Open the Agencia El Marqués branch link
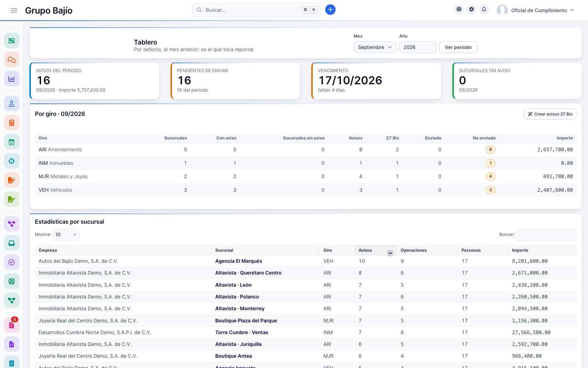The width and height of the screenshot is (588, 368). point(239,261)
